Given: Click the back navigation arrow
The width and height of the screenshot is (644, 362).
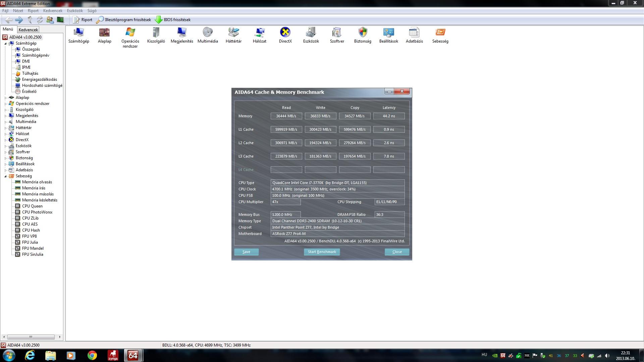Looking at the screenshot, I should [x=9, y=20].
